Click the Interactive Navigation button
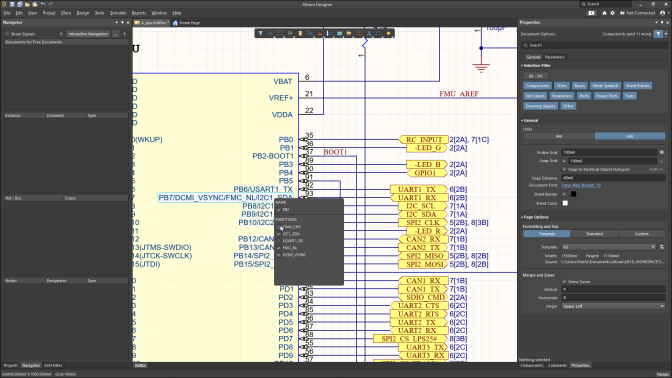 (x=88, y=34)
